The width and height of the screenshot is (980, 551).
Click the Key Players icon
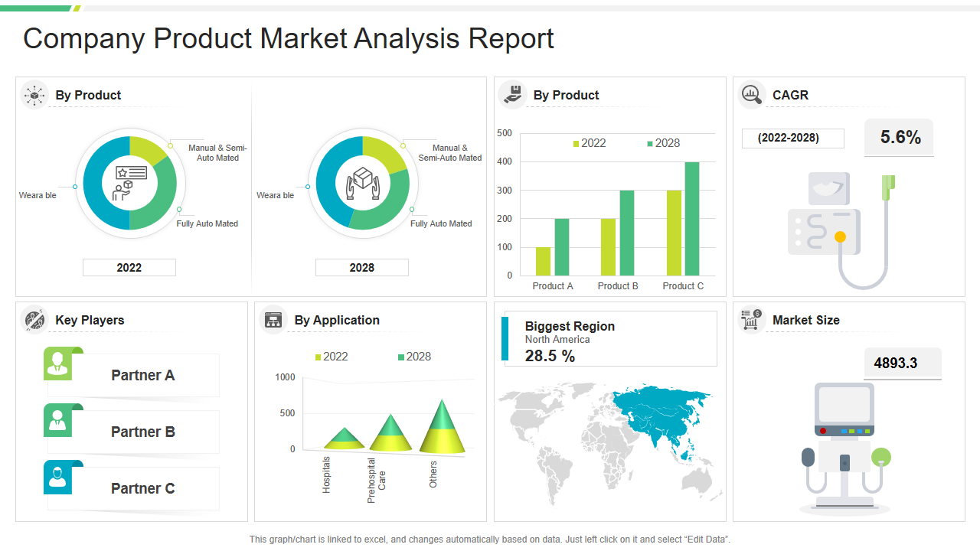[34, 320]
